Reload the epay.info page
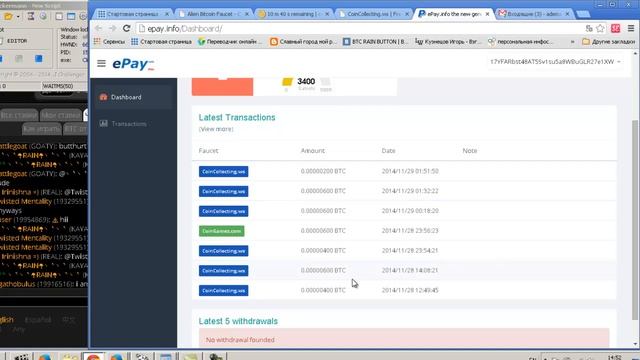Screen dimensions: 640x360 tap(127, 29)
